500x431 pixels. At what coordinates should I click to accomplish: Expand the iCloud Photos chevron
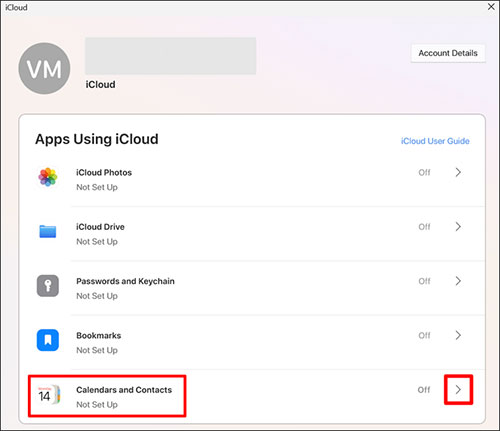(x=458, y=172)
